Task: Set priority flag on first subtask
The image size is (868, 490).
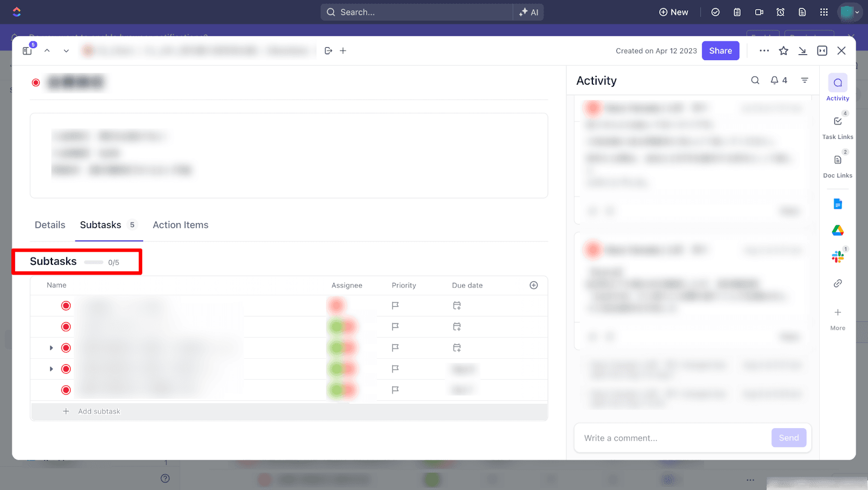Action: [395, 306]
